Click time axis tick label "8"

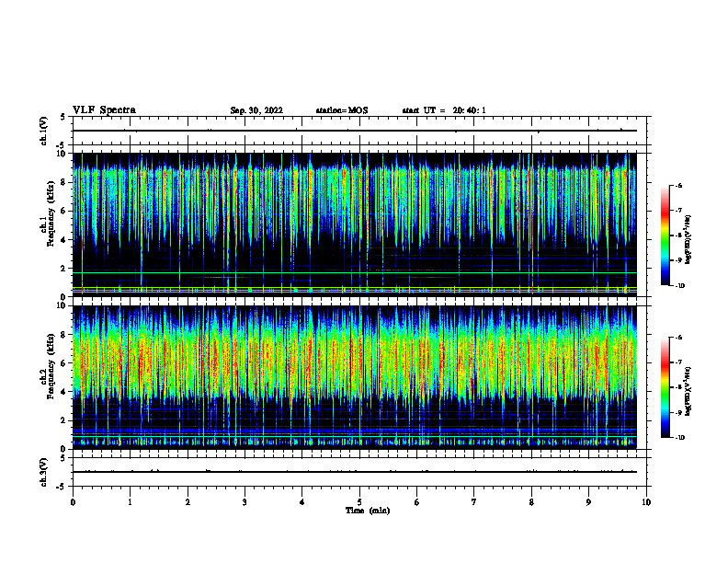(531, 502)
